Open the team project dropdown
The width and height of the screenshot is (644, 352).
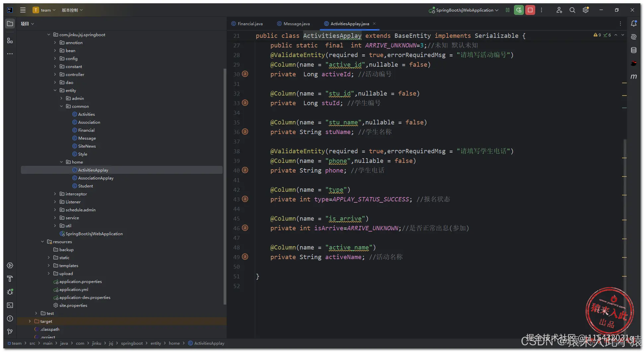click(44, 10)
